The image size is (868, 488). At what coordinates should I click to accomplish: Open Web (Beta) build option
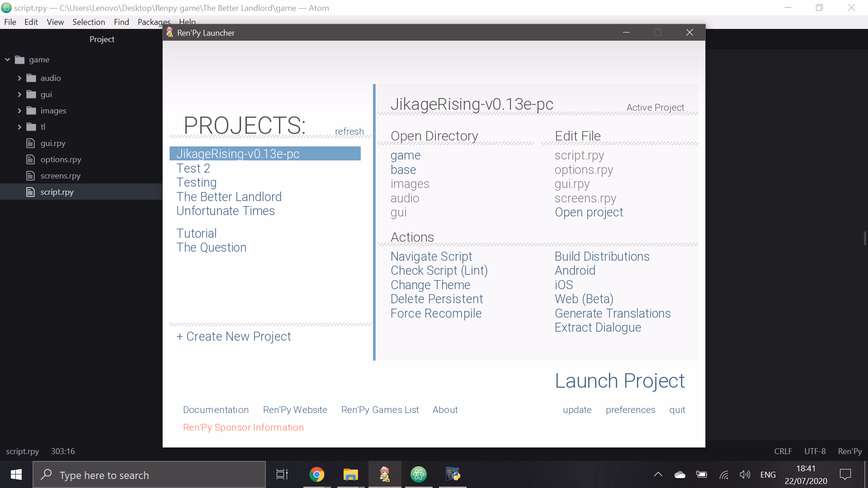584,299
